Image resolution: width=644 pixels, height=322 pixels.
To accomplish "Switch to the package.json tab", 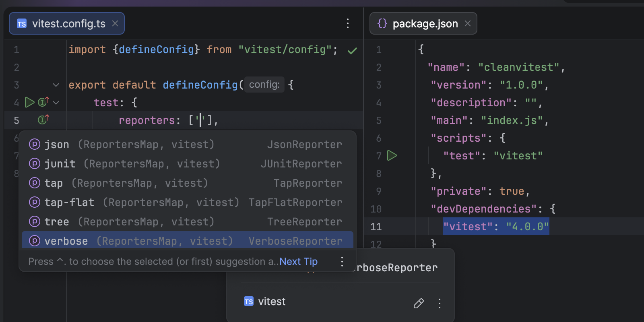I will (425, 24).
